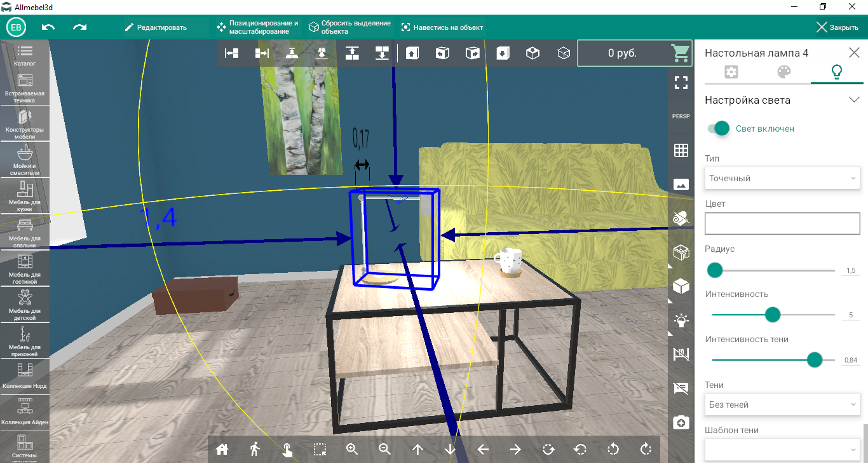Activate the pointing hand touch tool
The height and width of the screenshot is (463, 868).
tap(287, 450)
